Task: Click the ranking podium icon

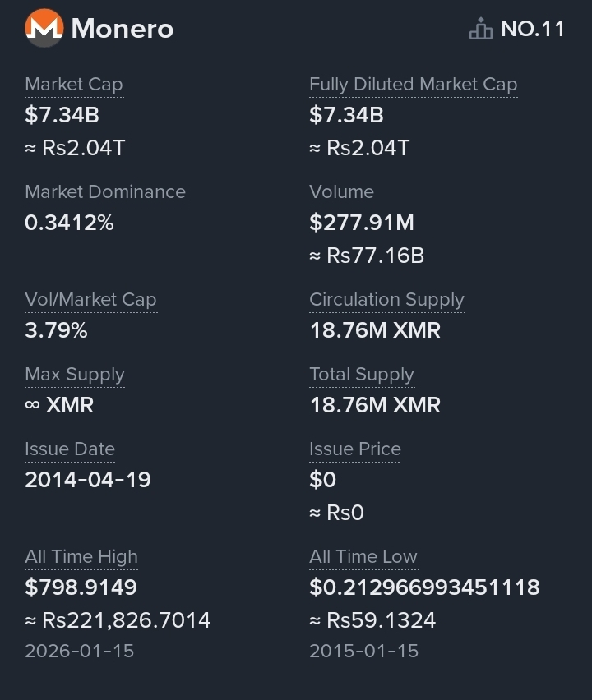Action: point(481,29)
